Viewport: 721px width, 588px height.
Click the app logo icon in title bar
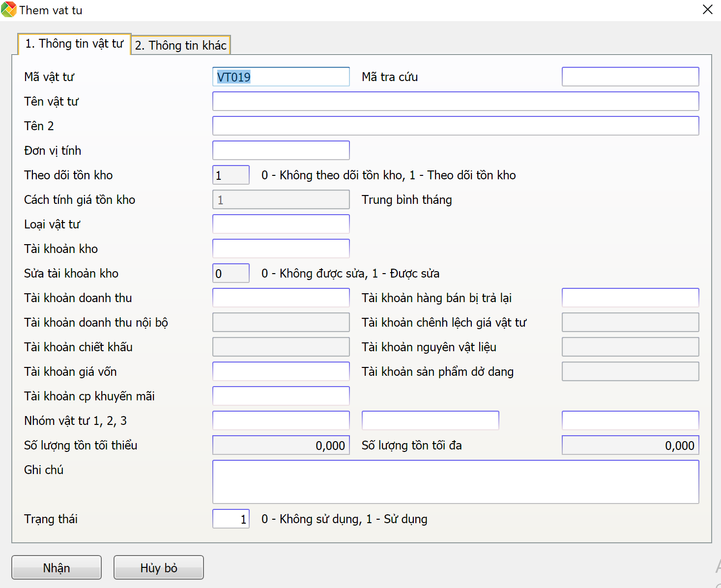9,10
